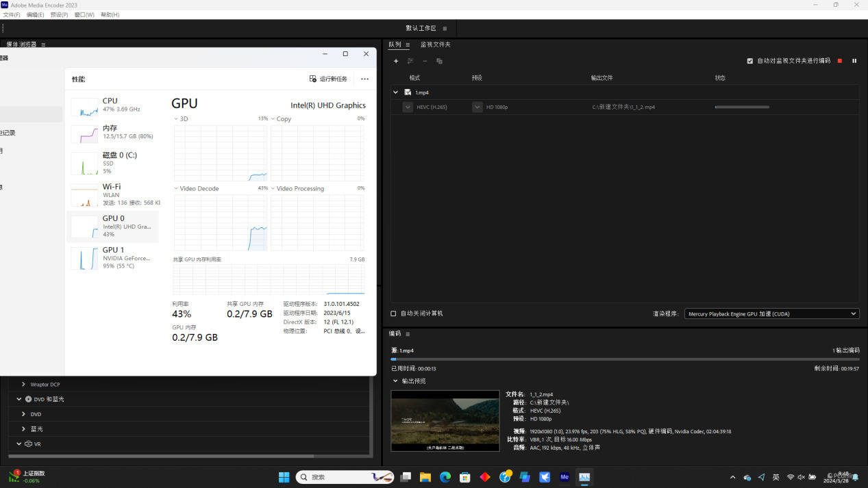Open the media browser panel menu icon
Image resolution: width=868 pixels, height=488 pixels.
[x=43, y=44]
